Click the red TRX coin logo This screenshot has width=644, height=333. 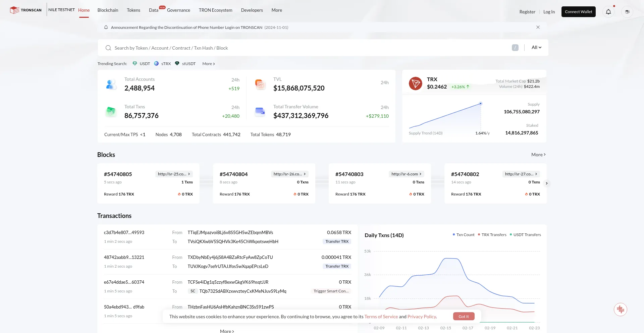pyautogui.click(x=415, y=83)
